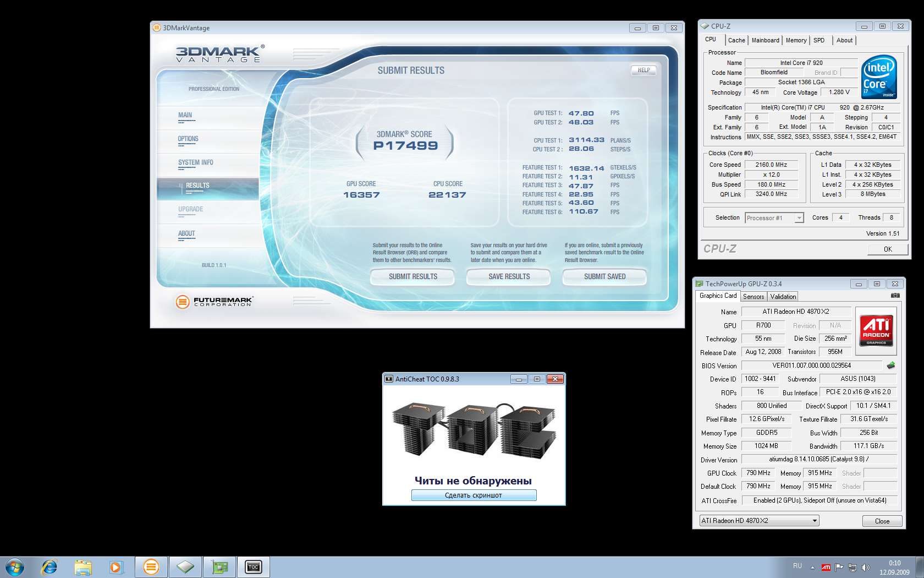Screen dimensions: 924x578
Task: Click the CPU SCORE value 22137
Action: 447,195
